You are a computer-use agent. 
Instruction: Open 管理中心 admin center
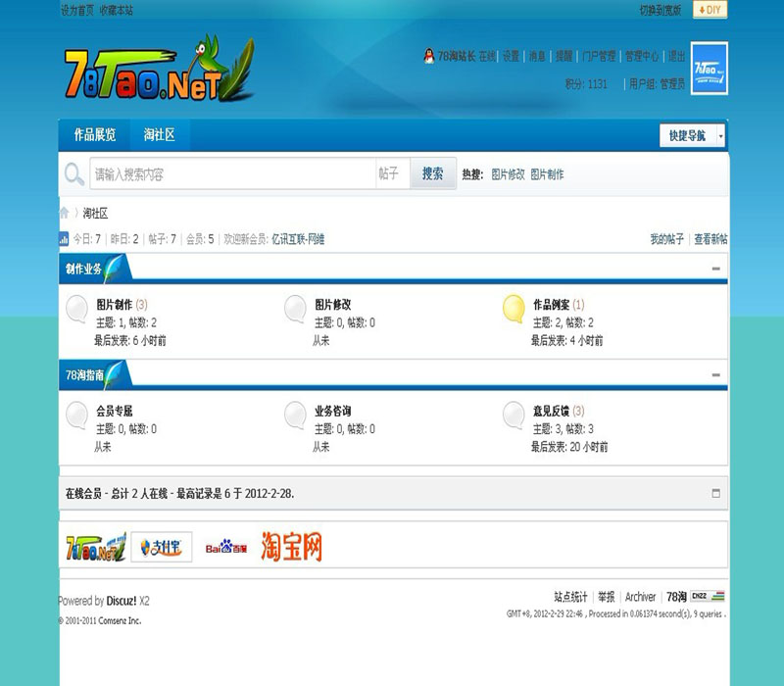tap(642, 56)
